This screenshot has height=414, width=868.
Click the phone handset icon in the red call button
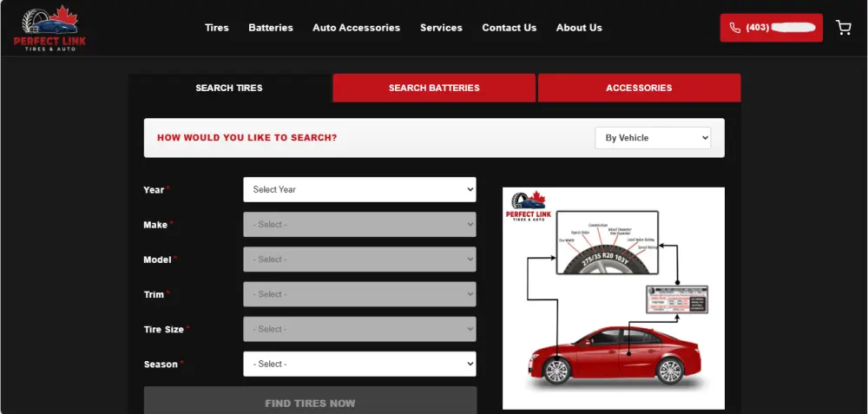(x=735, y=28)
